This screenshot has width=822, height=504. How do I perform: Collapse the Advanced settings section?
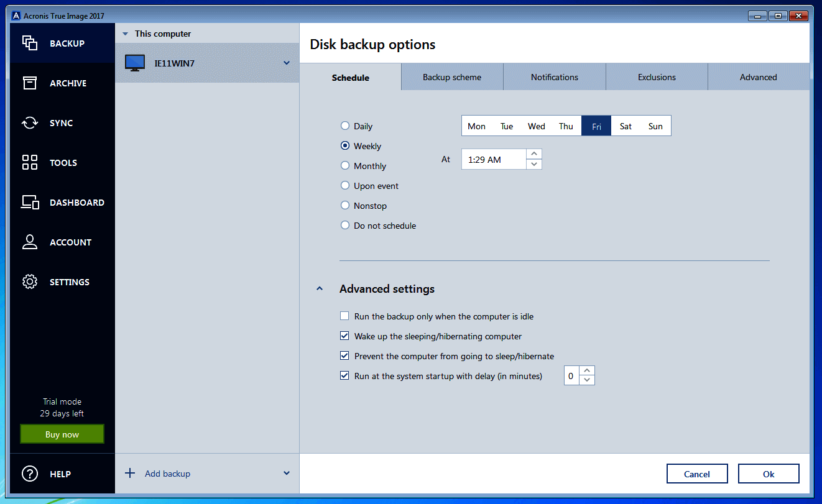pos(320,289)
